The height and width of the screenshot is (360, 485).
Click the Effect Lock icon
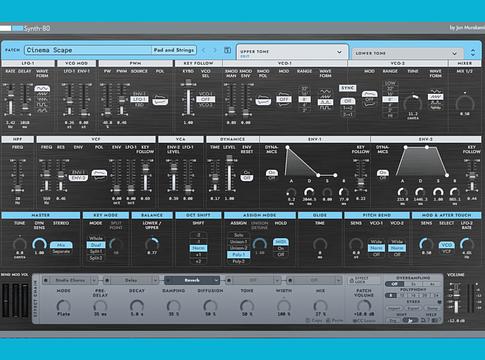[x=351, y=281]
